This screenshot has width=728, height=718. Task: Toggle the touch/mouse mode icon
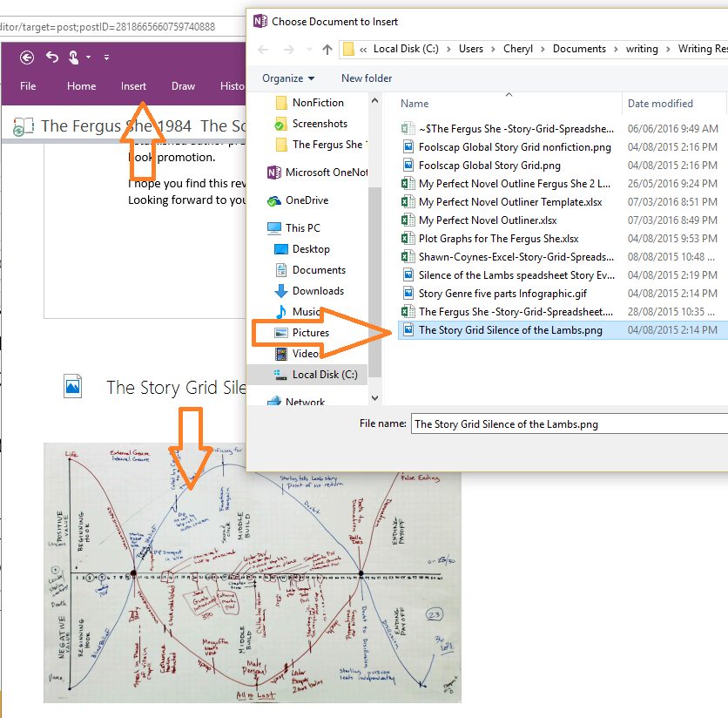click(73, 58)
